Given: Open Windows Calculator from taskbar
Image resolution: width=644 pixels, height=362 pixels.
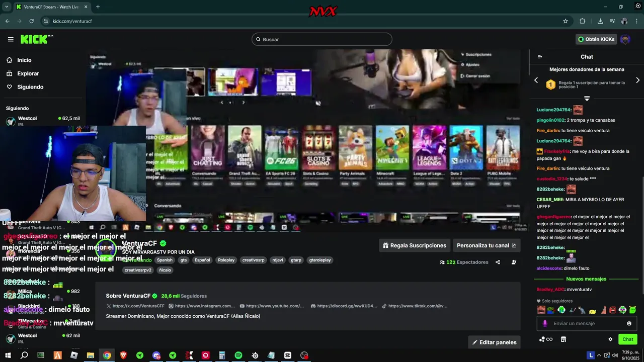Looking at the screenshot, I should 222,355.
